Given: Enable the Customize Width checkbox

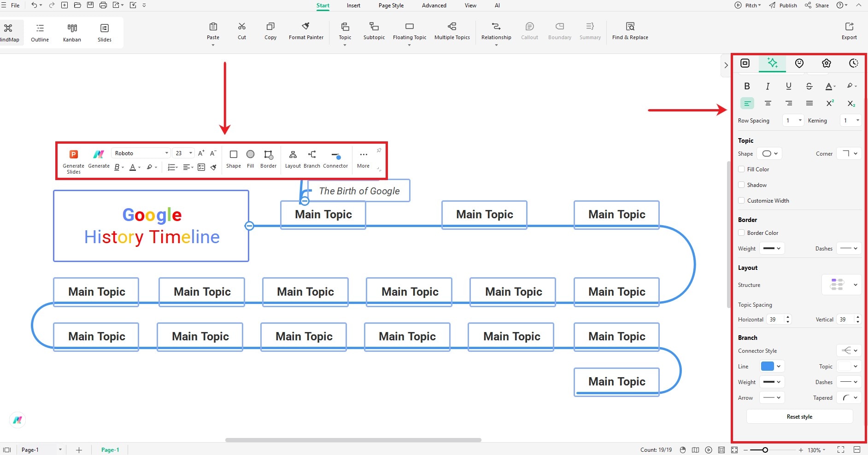Looking at the screenshot, I should (741, 200).
